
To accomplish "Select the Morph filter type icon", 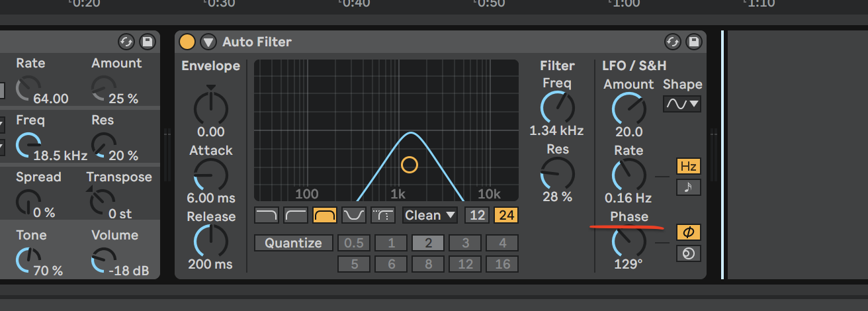I will [382, 215].
